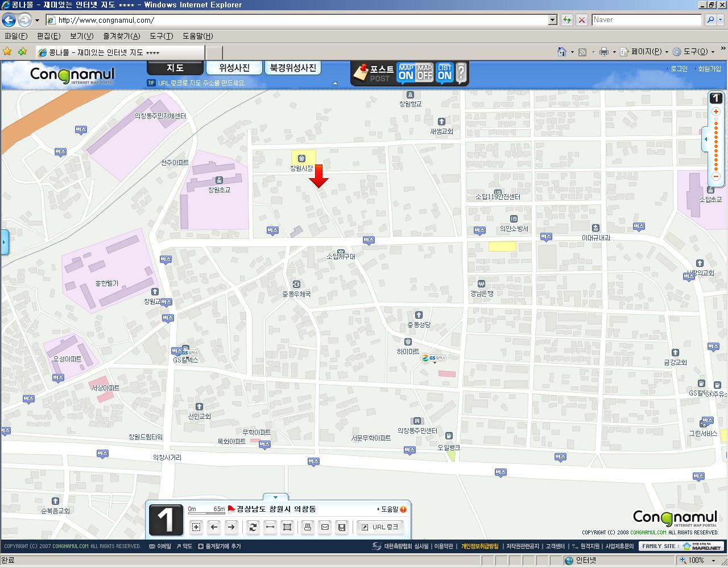The height and width of the screenshot is (568, 728).
Task: Click the zoom in plus button
Action: [716, 112]
